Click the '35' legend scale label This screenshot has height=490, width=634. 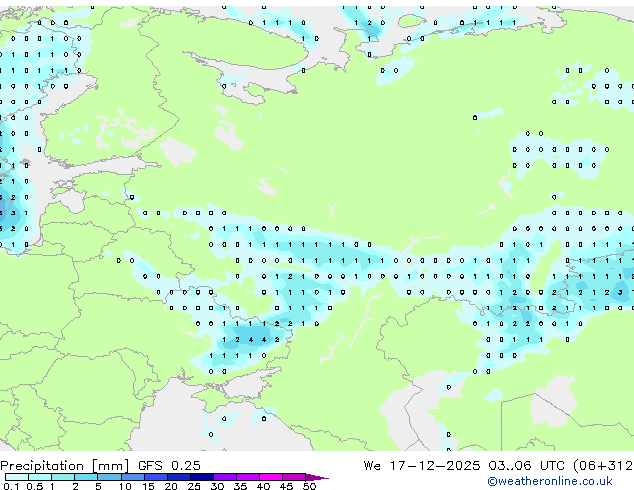241,486
